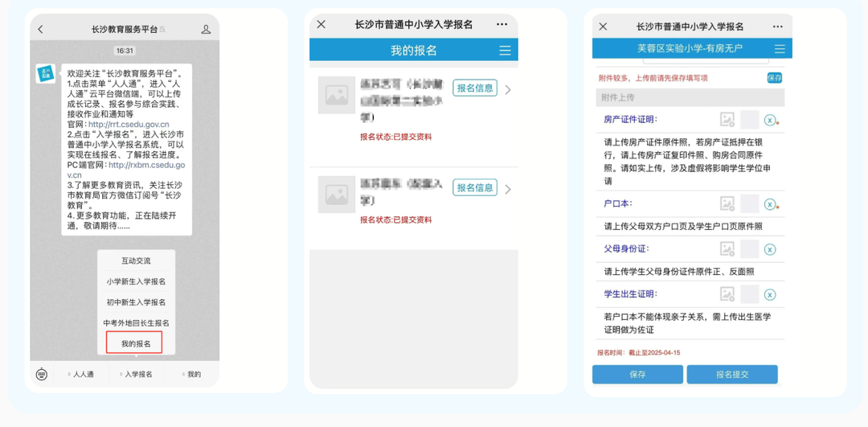This screenshot has height=427, width=868.
Task: Clear 父母身份证 attachment with X icon
Action: pos(770,249)
